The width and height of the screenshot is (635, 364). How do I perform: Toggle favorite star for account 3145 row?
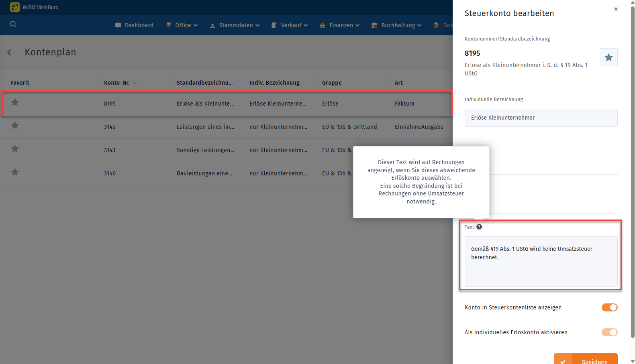(15, 126)
